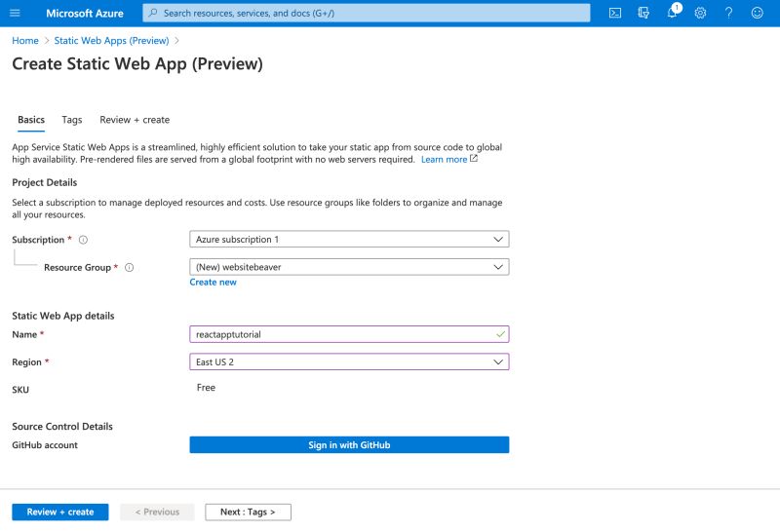Switch to the Tags tab
The width and height of the screenshot is (780, 532).
(x=71, y=120)
